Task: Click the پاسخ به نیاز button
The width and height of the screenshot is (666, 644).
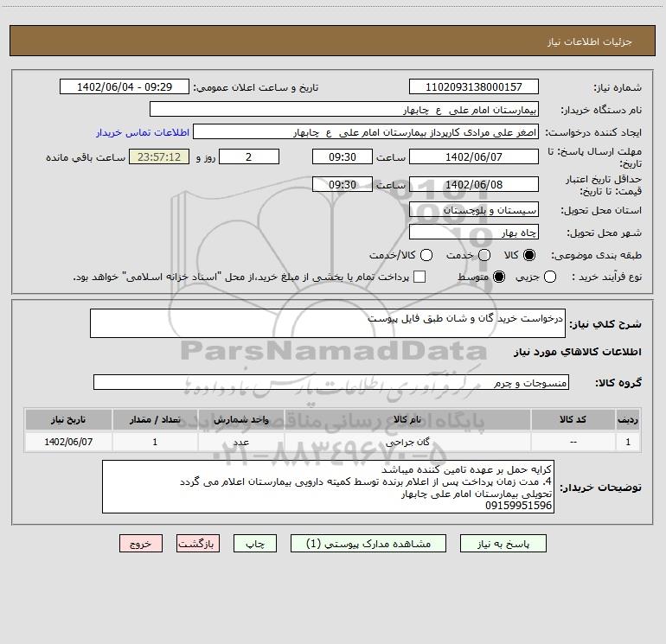Action: pyautogui.click(x=503, y=544)
